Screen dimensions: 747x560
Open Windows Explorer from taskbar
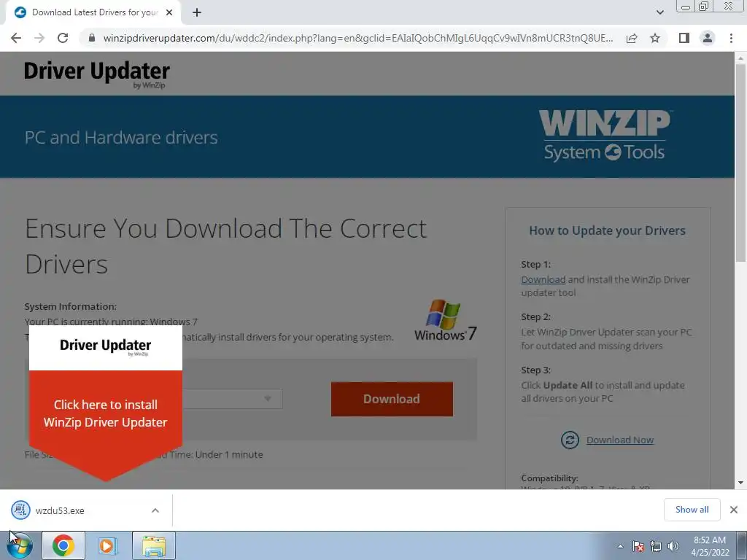pos(153,545)
